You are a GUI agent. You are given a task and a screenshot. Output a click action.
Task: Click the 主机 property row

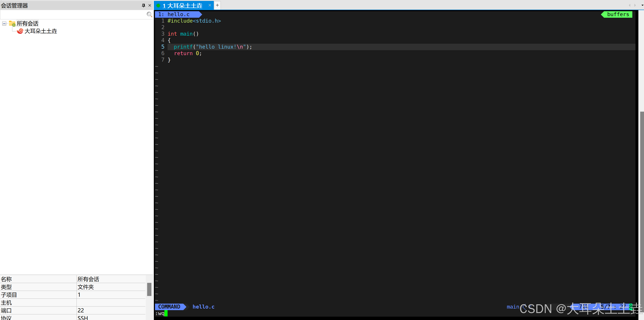73,303
